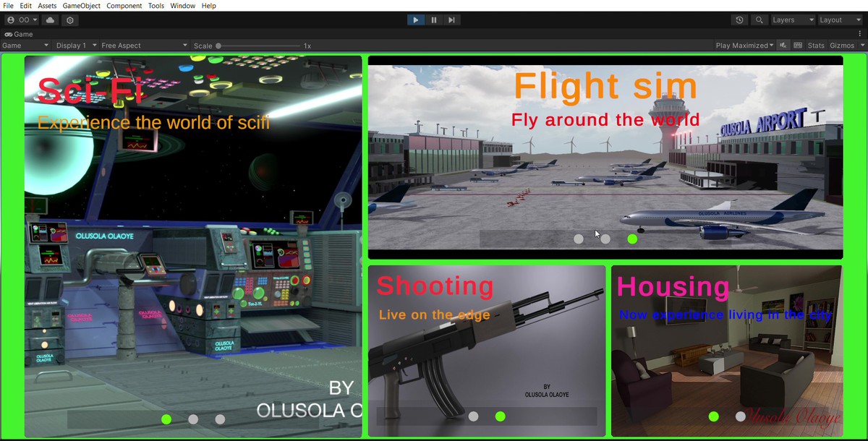Open the Free Aspect resolution dropdown
Viewport: 868px width, 441px height.
coord(144,46)
